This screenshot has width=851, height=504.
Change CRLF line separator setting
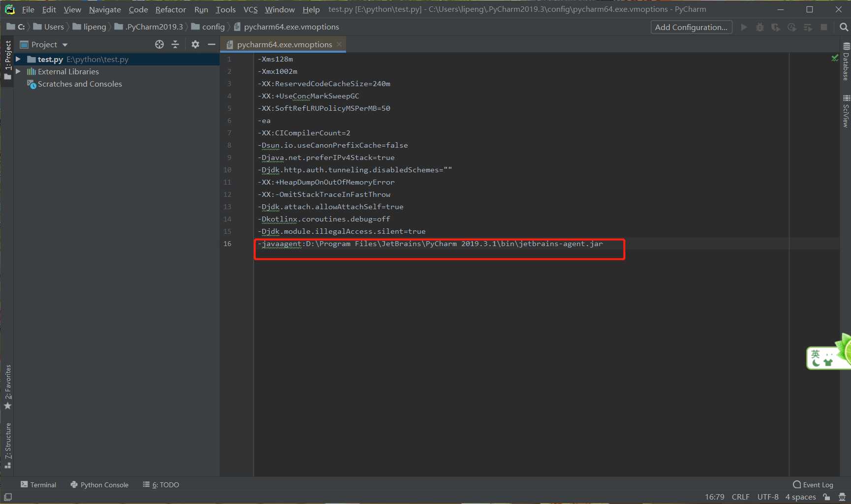pos(740,497)
